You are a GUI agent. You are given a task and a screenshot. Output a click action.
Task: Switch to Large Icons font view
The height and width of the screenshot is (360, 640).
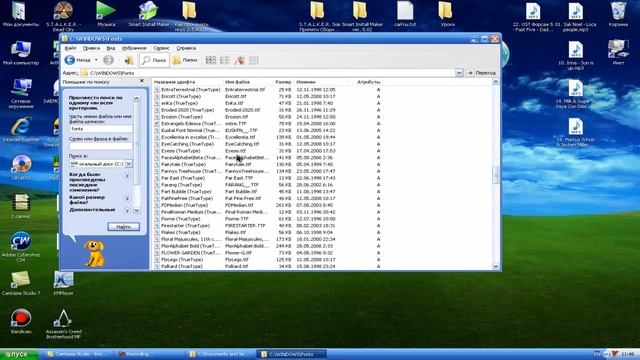click(x=211, y=60)
